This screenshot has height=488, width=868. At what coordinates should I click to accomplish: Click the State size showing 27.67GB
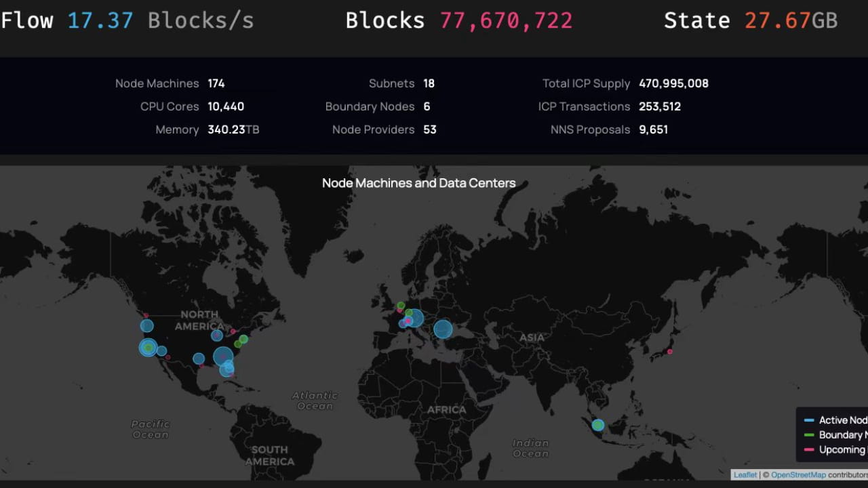point(790,20)
